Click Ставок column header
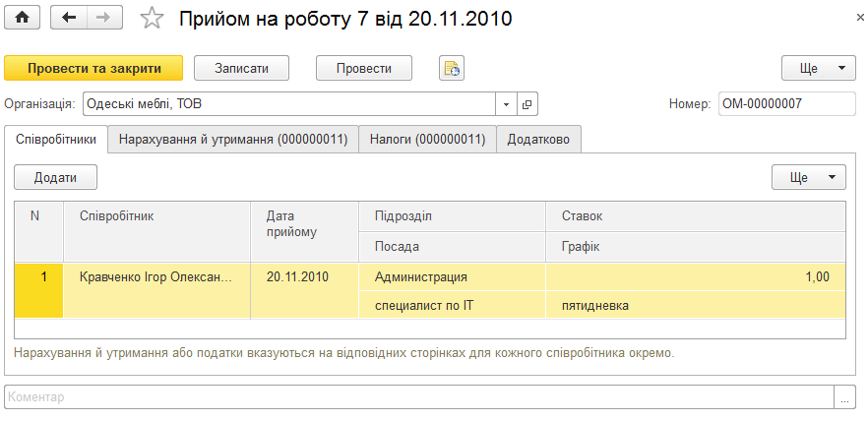 coord(696,216)
